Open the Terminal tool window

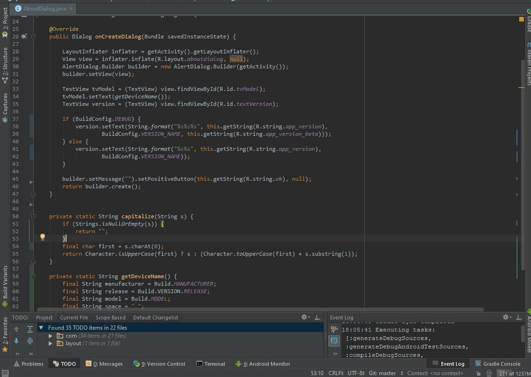pyautogui.click(x=211, y=364)
